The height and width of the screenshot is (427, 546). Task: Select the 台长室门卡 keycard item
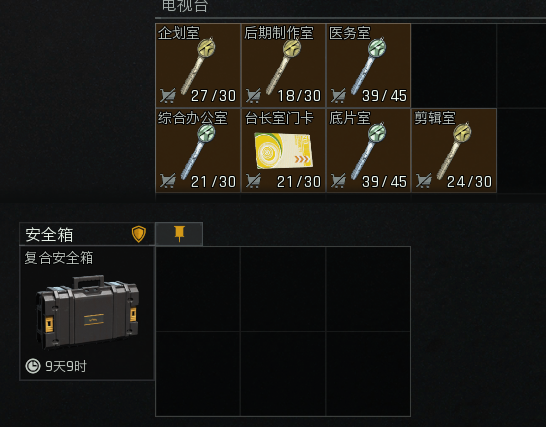(x=283, y=150)
